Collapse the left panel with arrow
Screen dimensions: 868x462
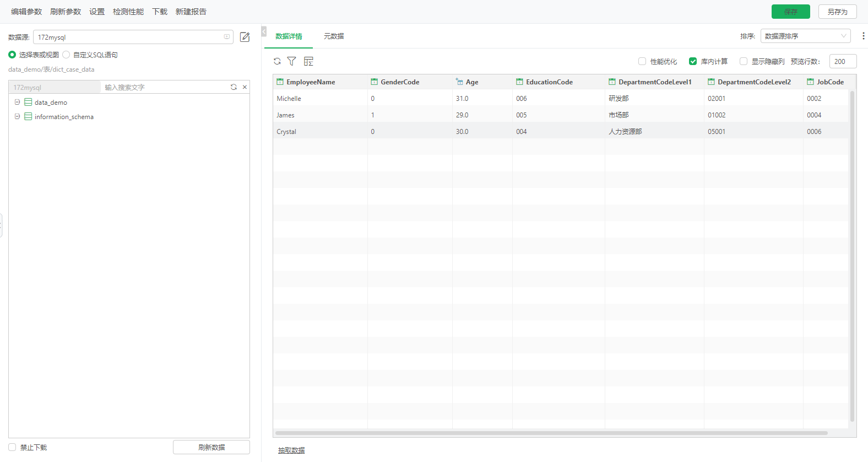264,32
